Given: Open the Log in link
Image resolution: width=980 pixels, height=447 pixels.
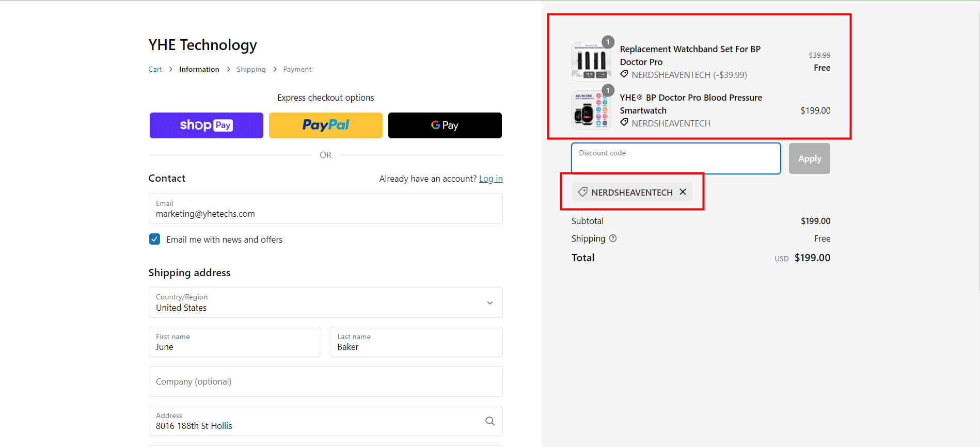Looking at the screenshot, I should pos(491,179).
